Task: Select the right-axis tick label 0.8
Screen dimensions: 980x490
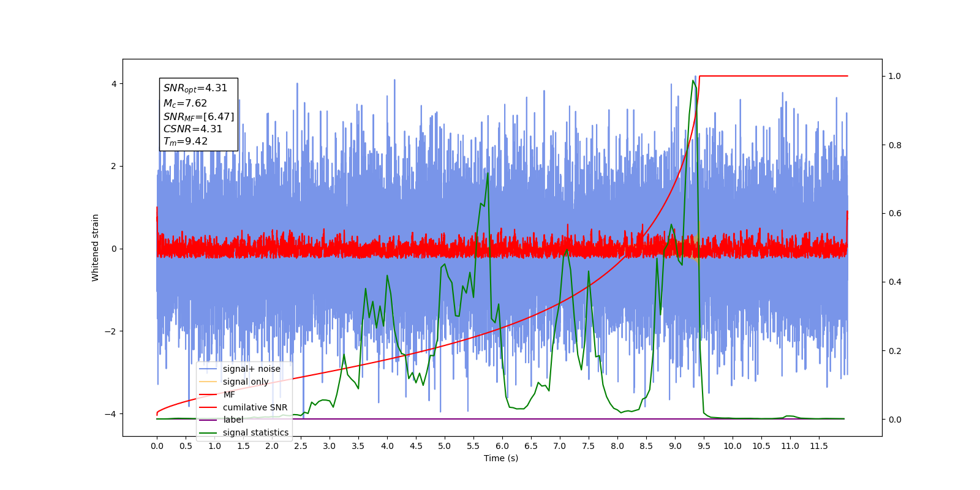Action: 895,145
